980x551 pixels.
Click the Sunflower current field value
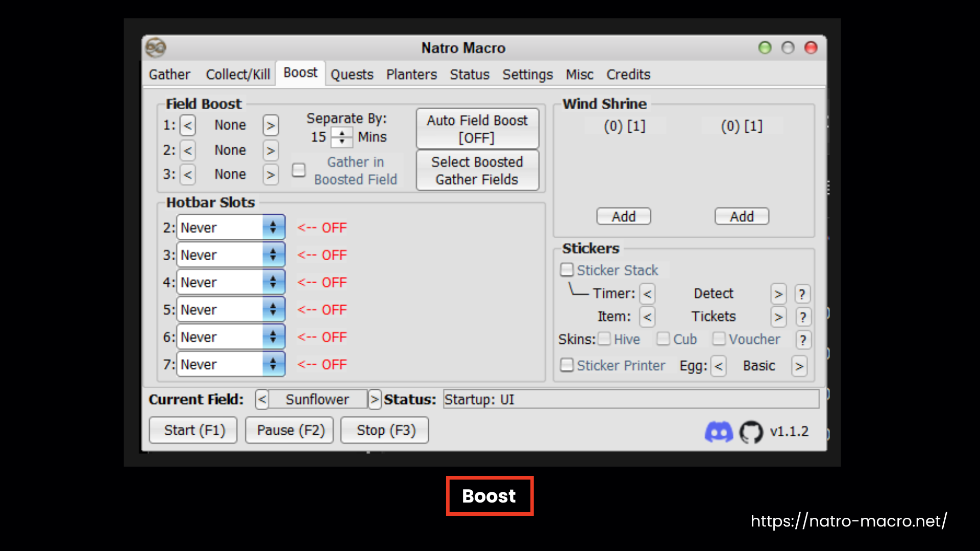click(x=317, y=399)
